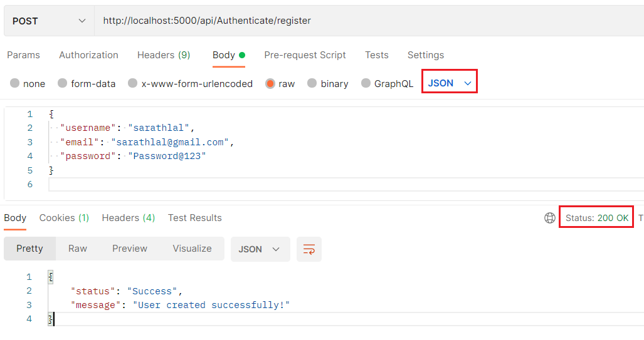644x340 pixels.
Task: Choose the binary body option
Action: point(312,84)
